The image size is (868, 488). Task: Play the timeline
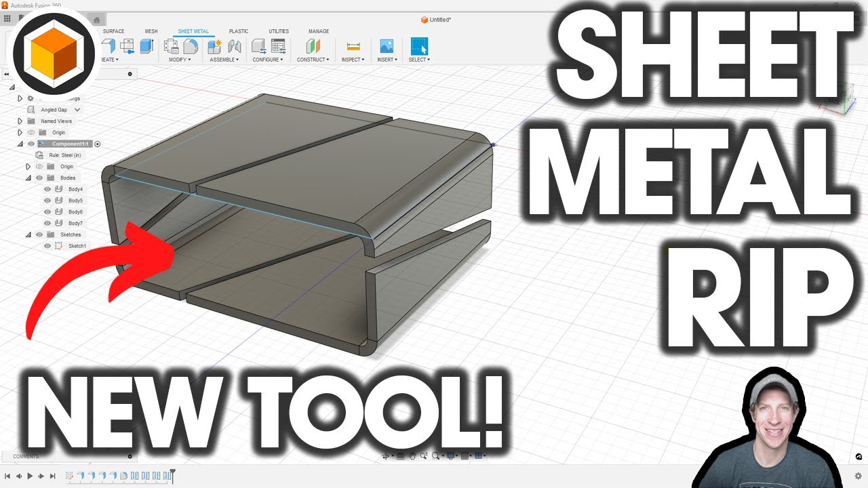pyautogui.click(x=30, y=476)
